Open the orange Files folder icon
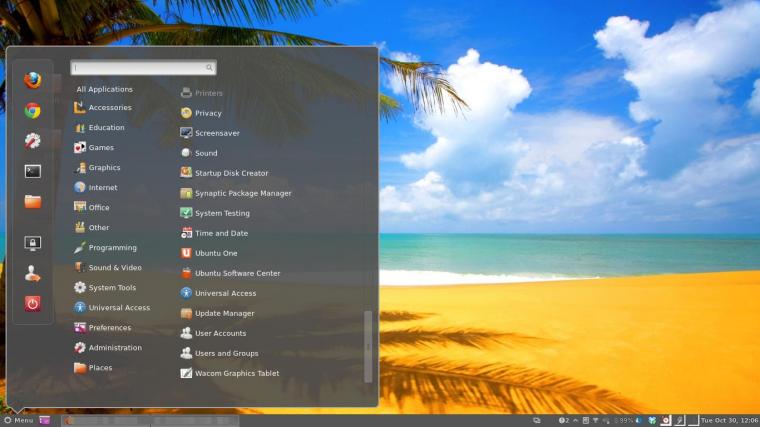The height and width of the screenshot is (427, 760). coord(32,201)
